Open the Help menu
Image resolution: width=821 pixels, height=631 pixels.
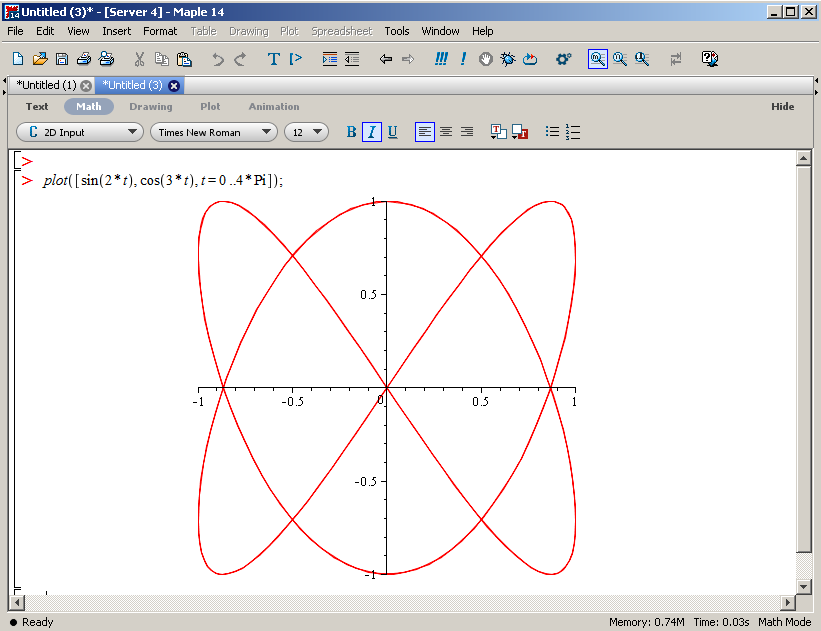pyautogui.click(x=482, y=31)
